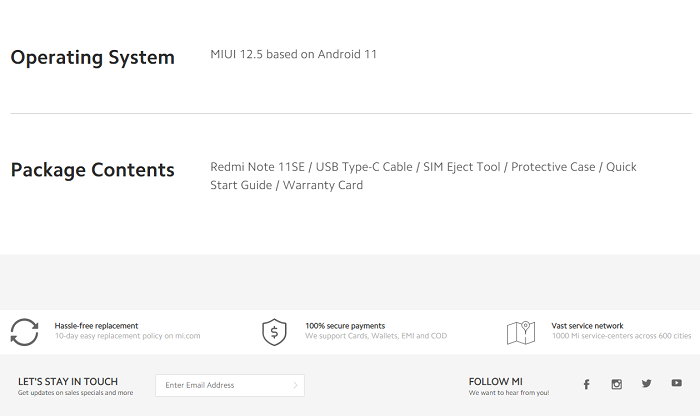This screenshot has height=416, width=700.
Task: Click Hassle-free replacement heading
Action: click(x=96, y=326)
